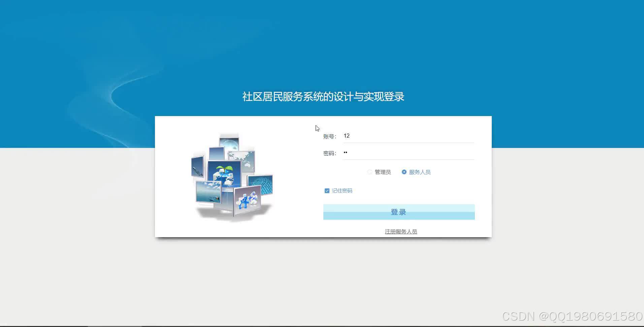Click the taskbar at screen bottom
This screenshot has width=644, height=327.
click(322, 325)
